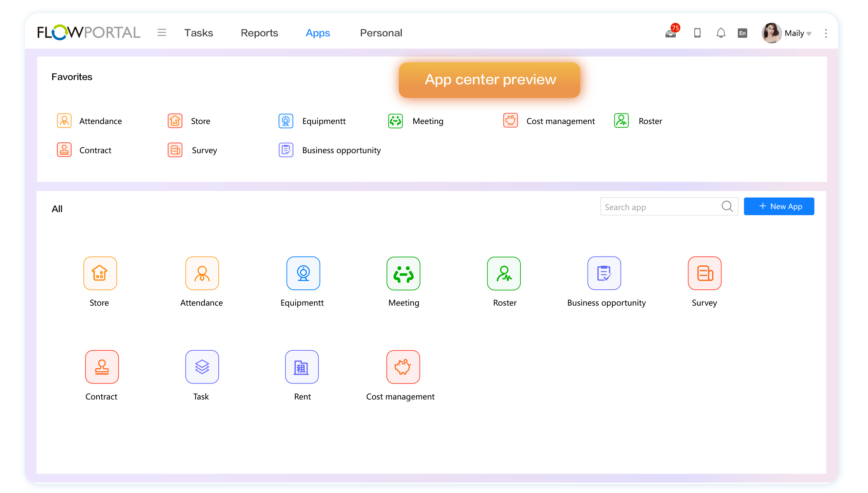Open Attendance from the Favorites section
Viewport: 868px width, 493px height.
coord(64,121)
